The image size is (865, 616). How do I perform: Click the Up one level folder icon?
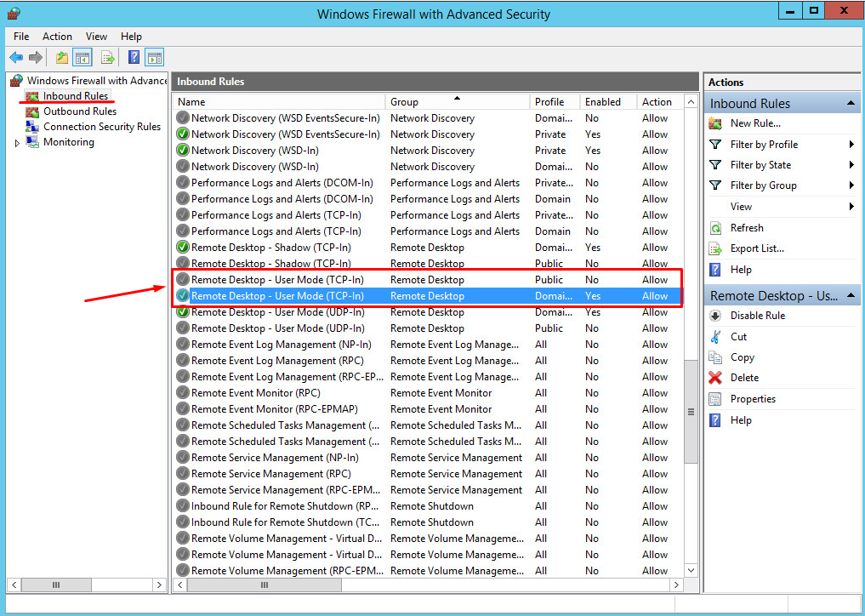[x=61, y=58]
